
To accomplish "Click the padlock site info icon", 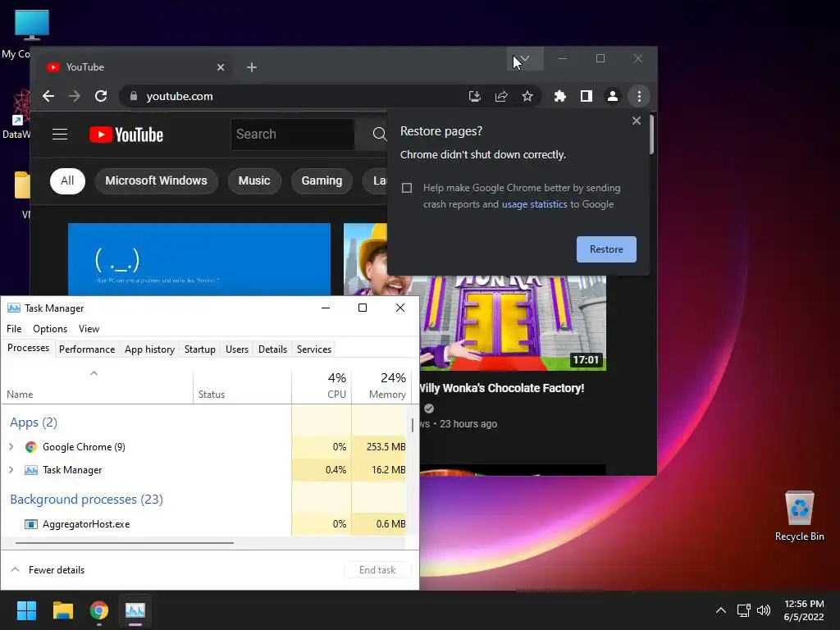I will click(134, 96).
